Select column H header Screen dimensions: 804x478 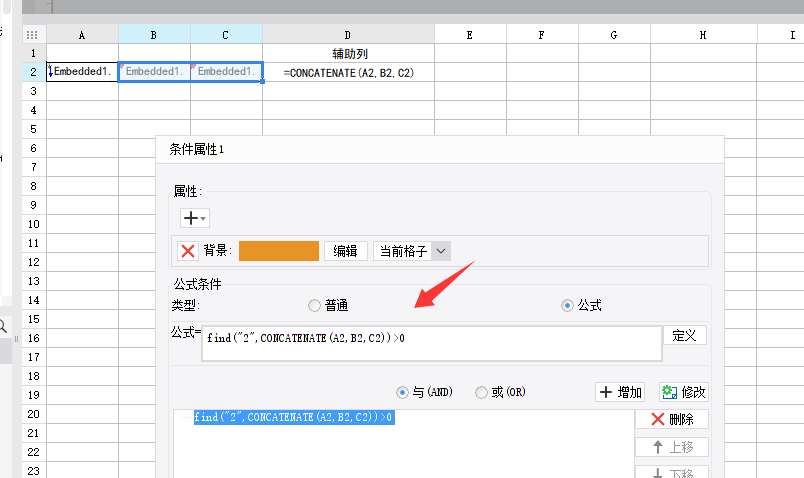(x=703, y=35)
